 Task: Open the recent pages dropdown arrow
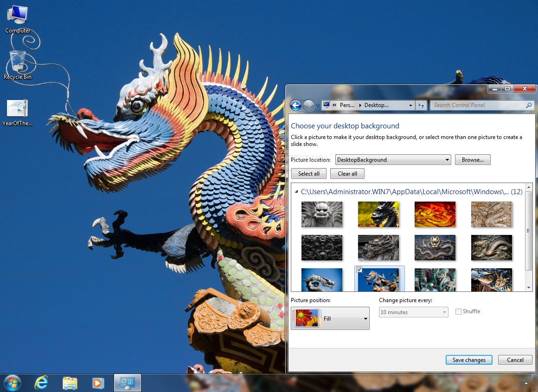tap(318, 106)
